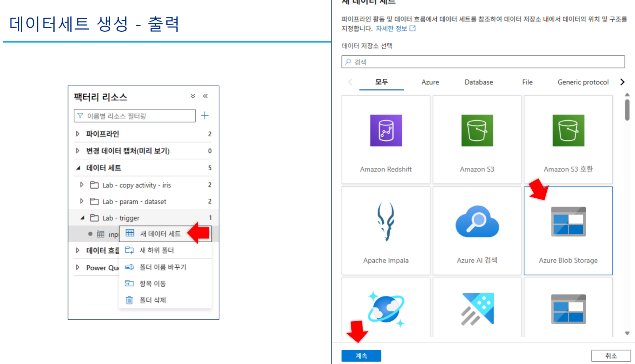The width and height of the screenshot is (635, 364).
Task: Click the search magnifier icon in 검색 box
Action: click(x=348, y=62)
